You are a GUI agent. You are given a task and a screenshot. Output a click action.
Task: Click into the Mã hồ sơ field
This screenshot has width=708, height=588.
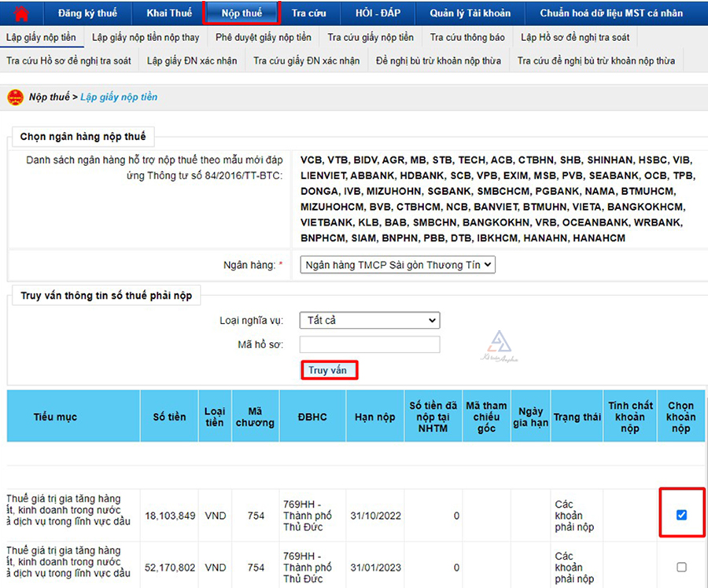[369, 344]
